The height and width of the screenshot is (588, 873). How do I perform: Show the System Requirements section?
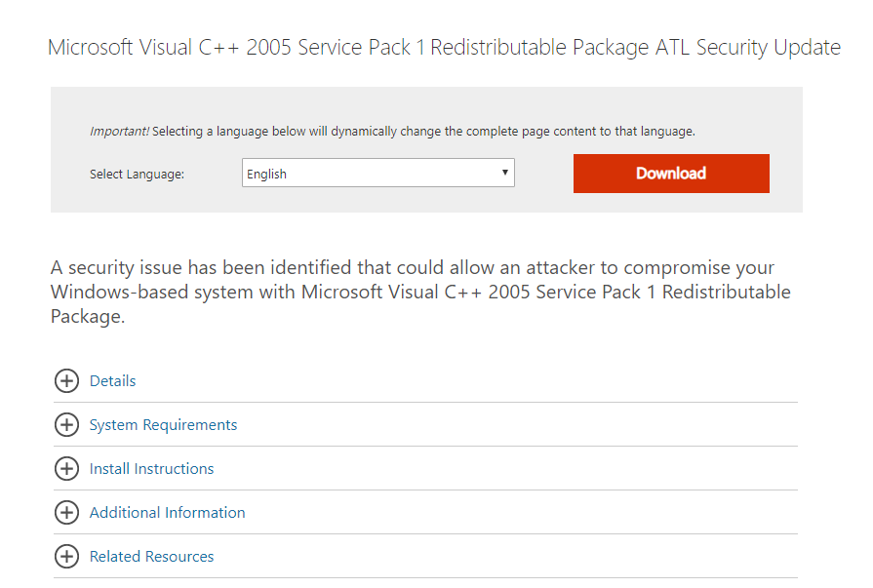click(163, 425)
